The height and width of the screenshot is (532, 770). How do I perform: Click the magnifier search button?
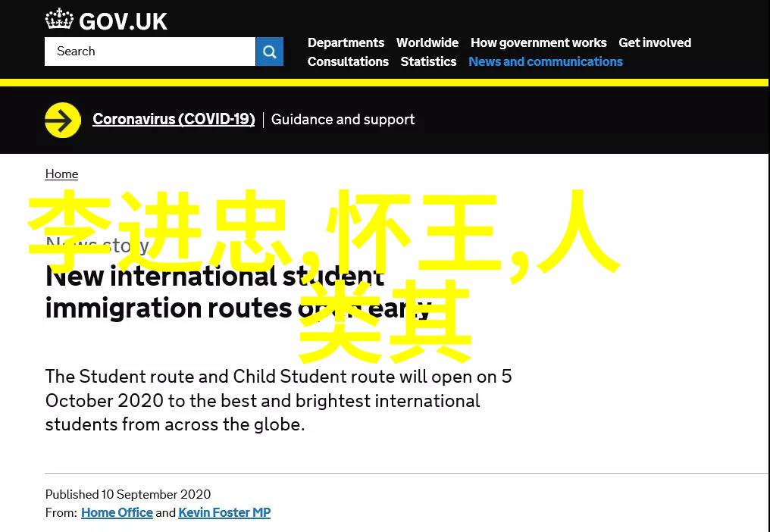(x=270, y=52)
